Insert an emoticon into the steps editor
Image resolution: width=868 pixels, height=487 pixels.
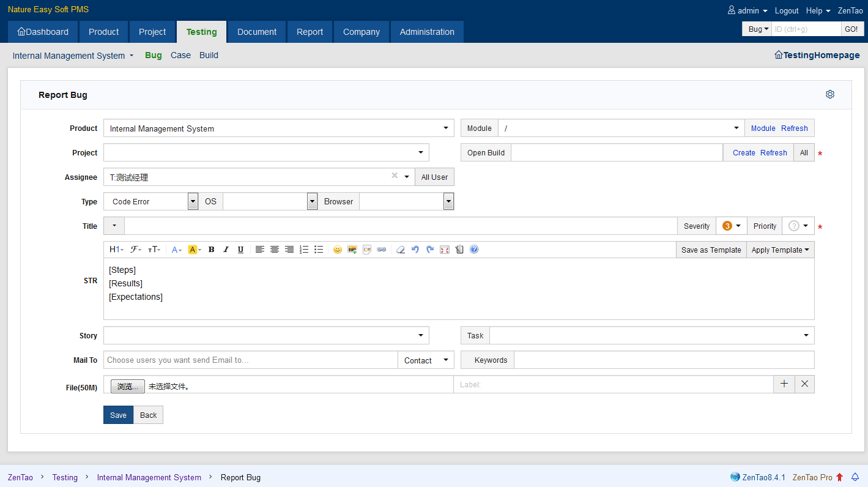(337, 250)
